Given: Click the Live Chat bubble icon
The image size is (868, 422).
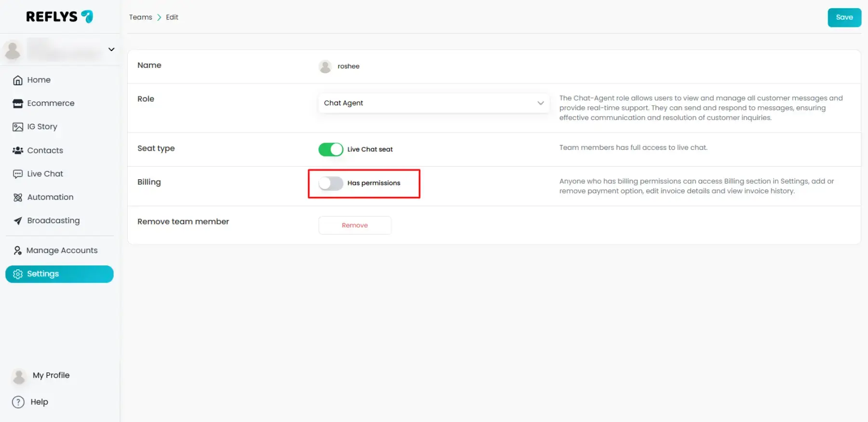Looking at the screenshot, I should [18, 174].
